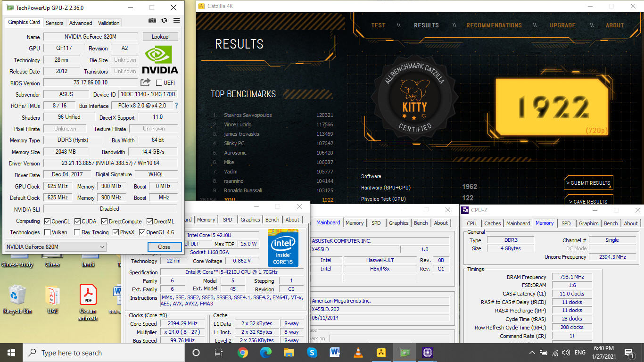The width and height of the screenshot is (644, 362).
Task: Click GPU Name field NVIDIA GeForce 820M
Action: (91, 37)
